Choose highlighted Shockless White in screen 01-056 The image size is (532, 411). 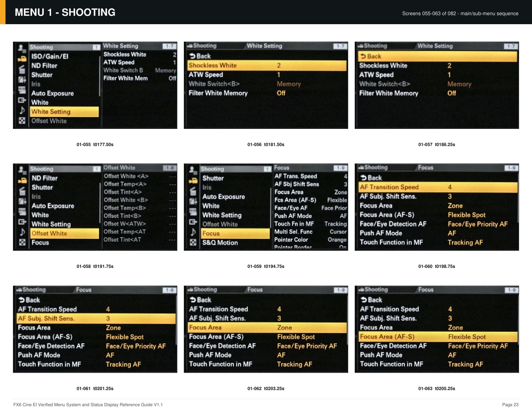267,65
